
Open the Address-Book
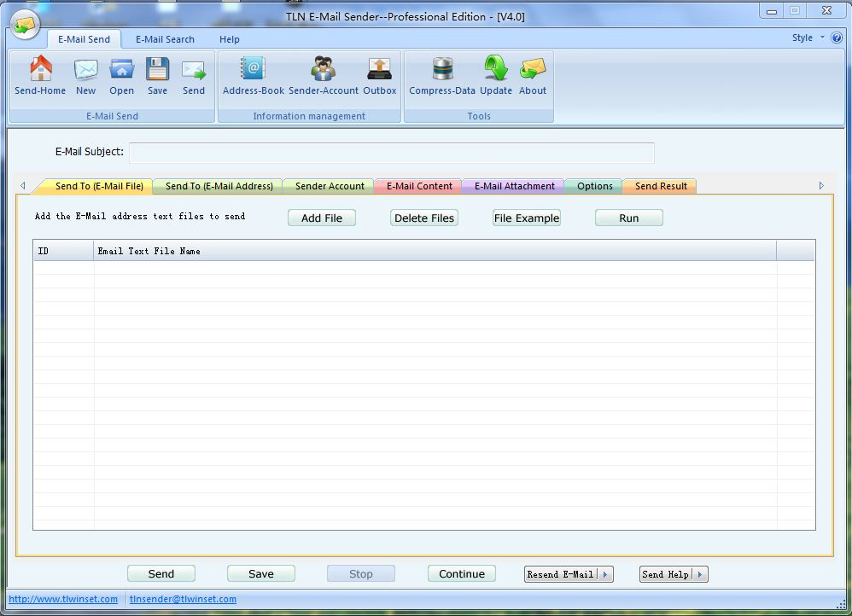(x=252, y=75)
